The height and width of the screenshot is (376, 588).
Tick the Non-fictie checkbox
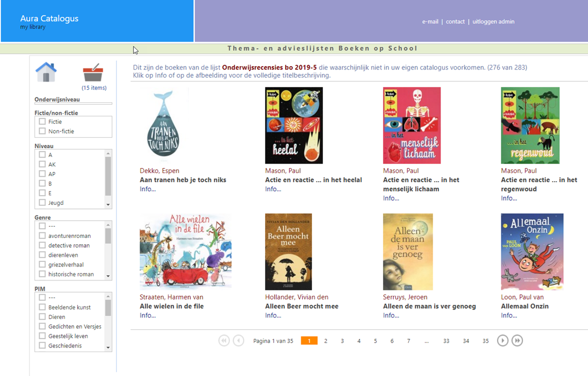[x=42, y=131]
